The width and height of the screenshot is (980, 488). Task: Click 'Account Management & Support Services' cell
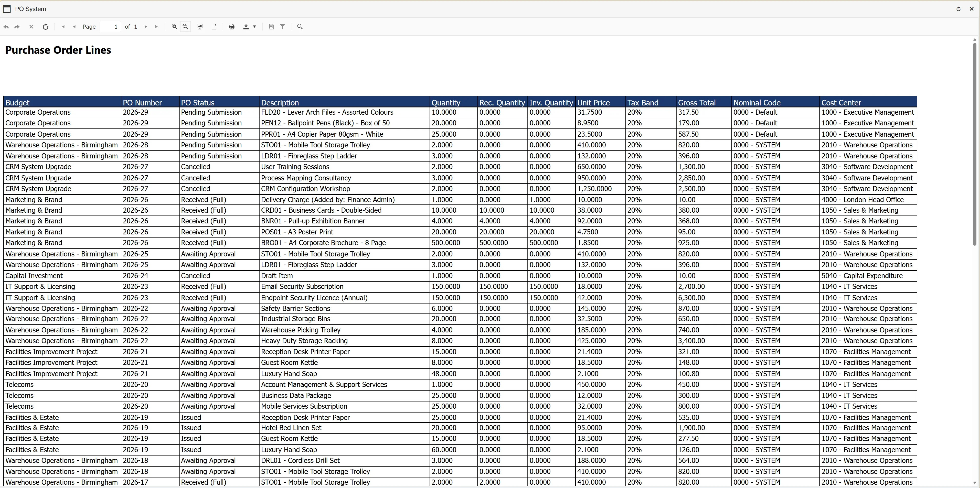coord(344,385)
